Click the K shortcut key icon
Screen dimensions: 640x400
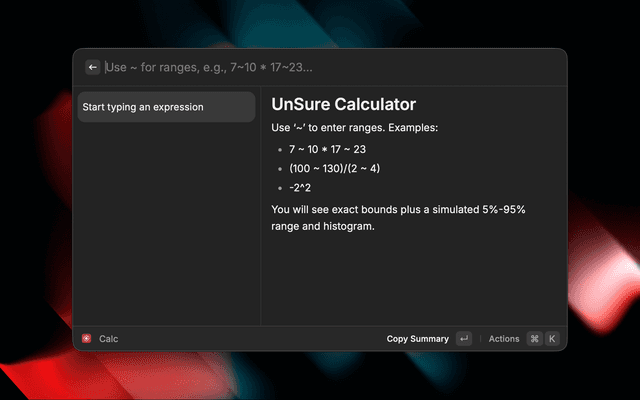[x=551, y=339]
